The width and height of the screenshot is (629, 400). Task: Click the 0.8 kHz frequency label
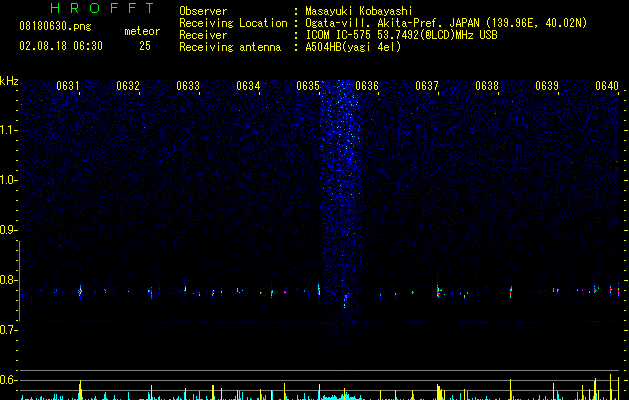click(8, 280)
